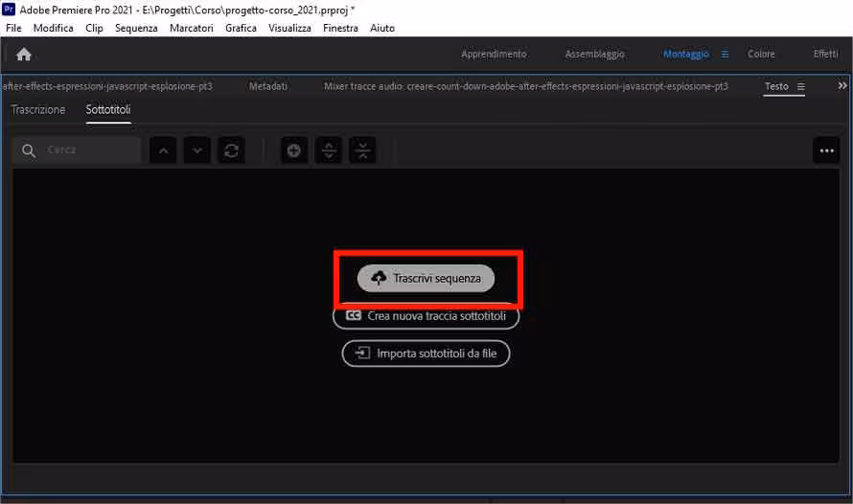Click the search magnifier icon
The width and height of the screenshot is (853, 504).
[29, 150]
